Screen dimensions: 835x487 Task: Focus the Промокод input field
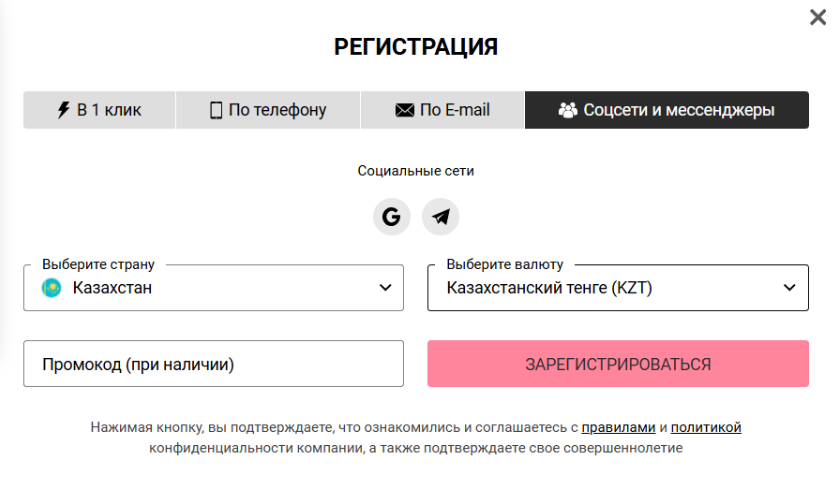point(214,364)
